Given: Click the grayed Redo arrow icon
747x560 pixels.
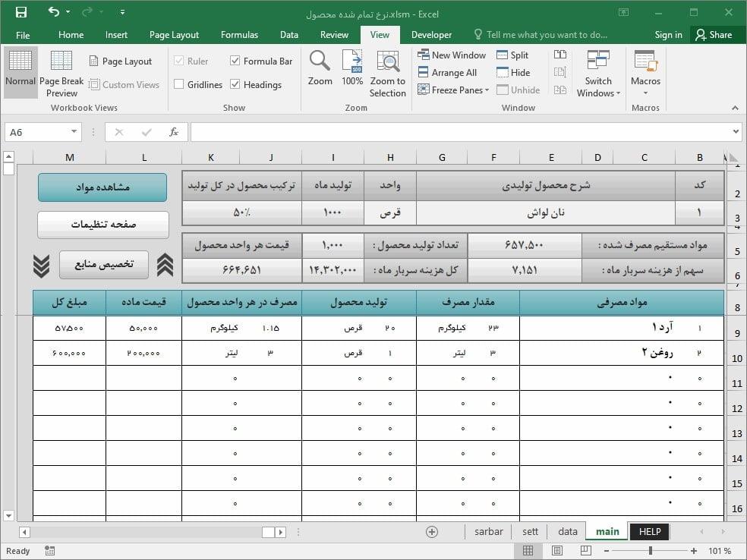Looking at the screenshot, I should (x=87, y=12).
